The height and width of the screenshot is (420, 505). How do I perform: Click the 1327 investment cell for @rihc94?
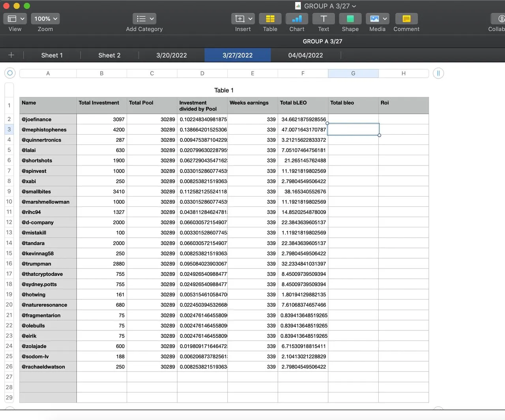102,212
